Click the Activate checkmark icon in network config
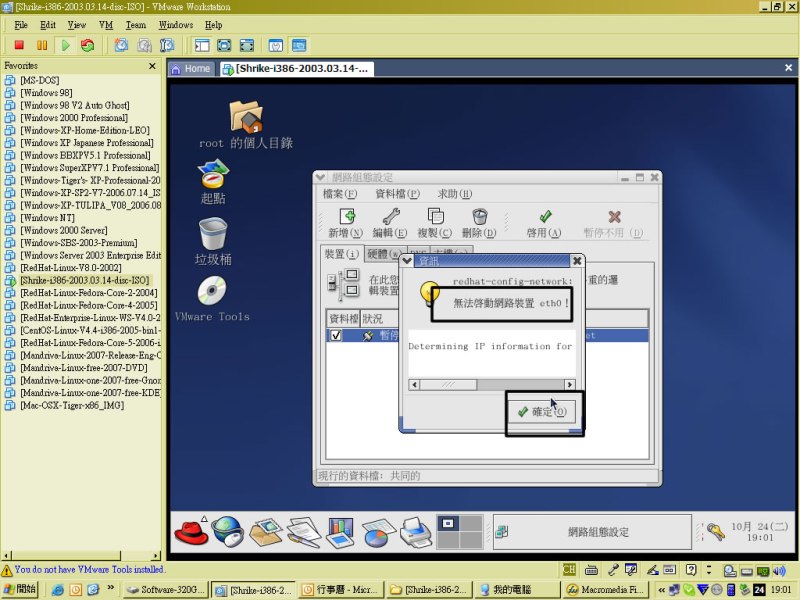The image size is (800, 600). pos(545,216)
